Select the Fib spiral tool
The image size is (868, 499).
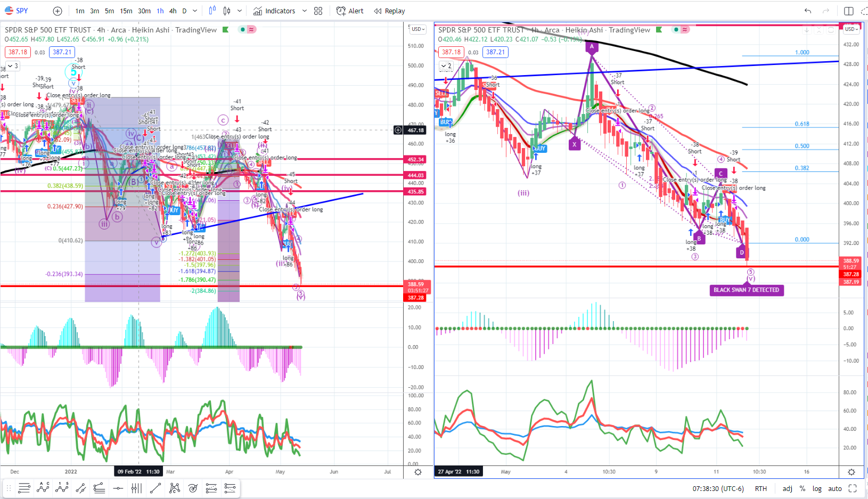(x=193, y=488)
